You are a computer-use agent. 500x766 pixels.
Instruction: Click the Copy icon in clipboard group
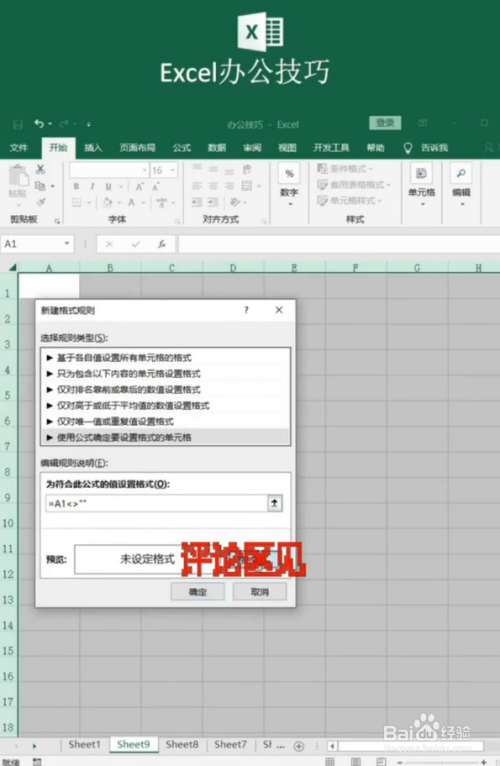pos(40,186)
